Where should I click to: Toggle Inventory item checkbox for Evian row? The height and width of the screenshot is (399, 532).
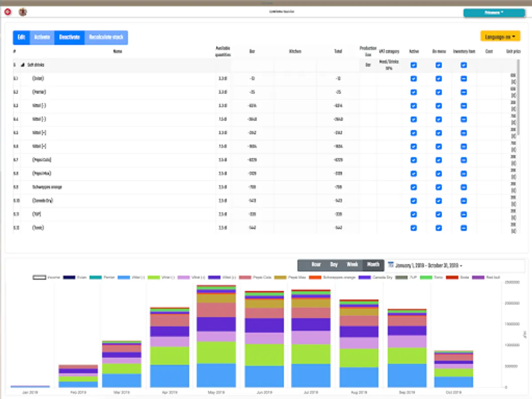(x=464, y=79)
